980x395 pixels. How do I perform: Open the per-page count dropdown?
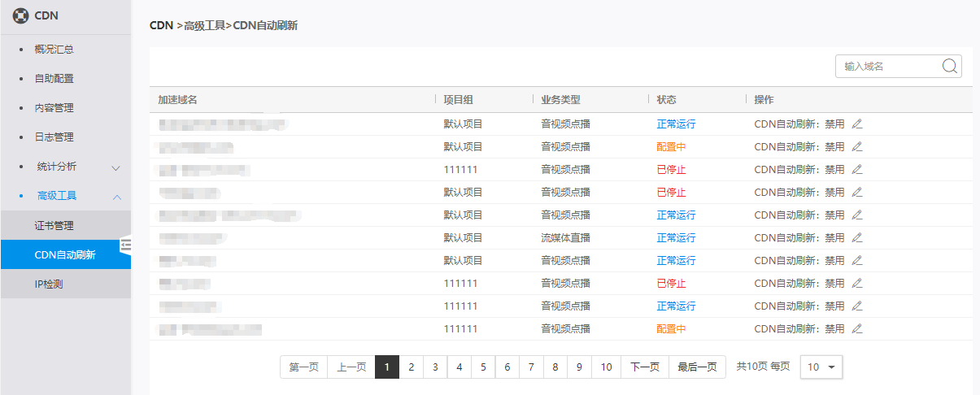821,367
